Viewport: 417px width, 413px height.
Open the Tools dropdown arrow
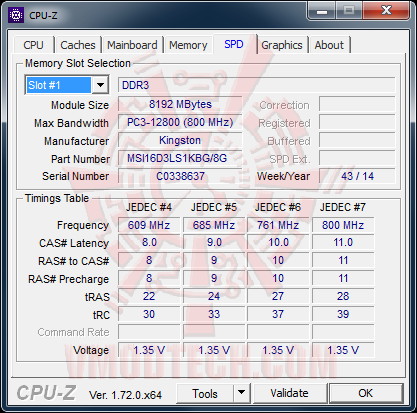[241, 393]
